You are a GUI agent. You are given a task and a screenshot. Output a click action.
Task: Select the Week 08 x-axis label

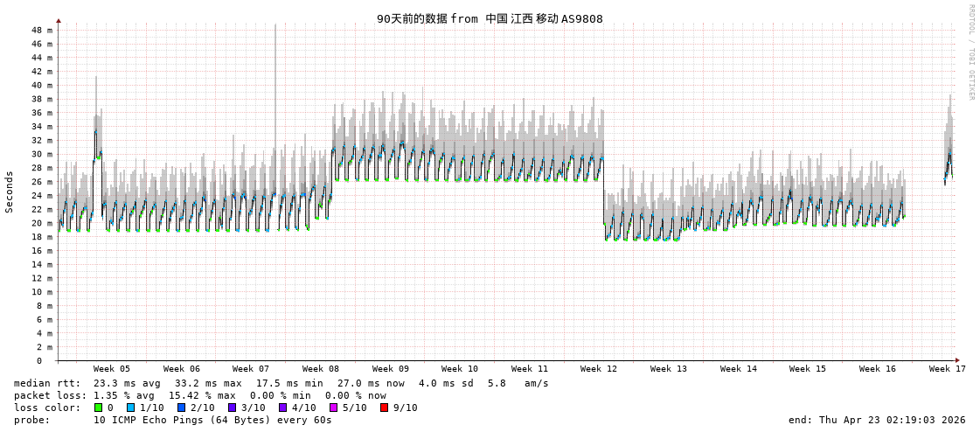[321, 369]
